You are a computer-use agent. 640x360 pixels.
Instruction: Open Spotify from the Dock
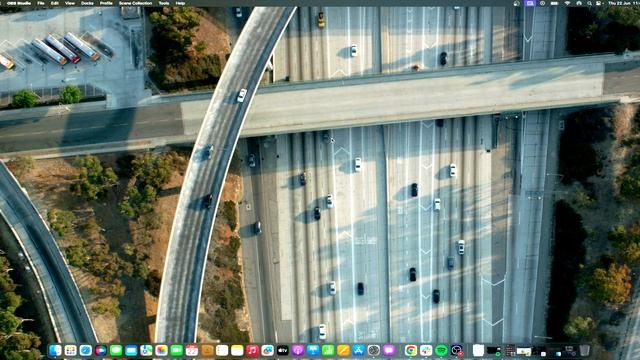(x=442, y=350)
